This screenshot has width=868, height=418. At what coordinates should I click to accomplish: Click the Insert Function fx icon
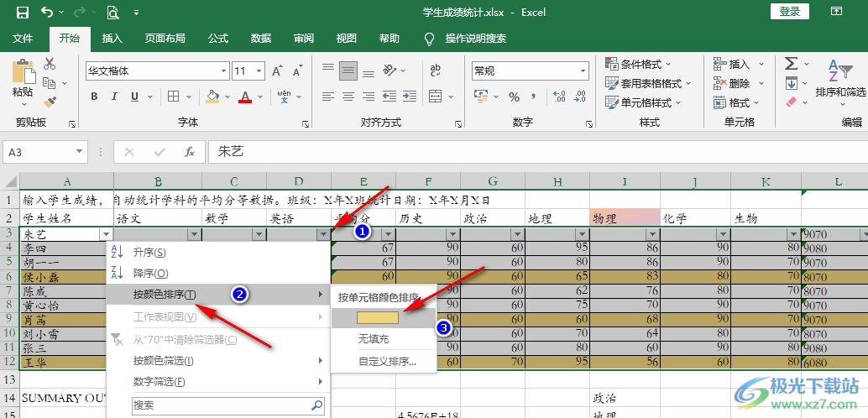tap(190, 152)
